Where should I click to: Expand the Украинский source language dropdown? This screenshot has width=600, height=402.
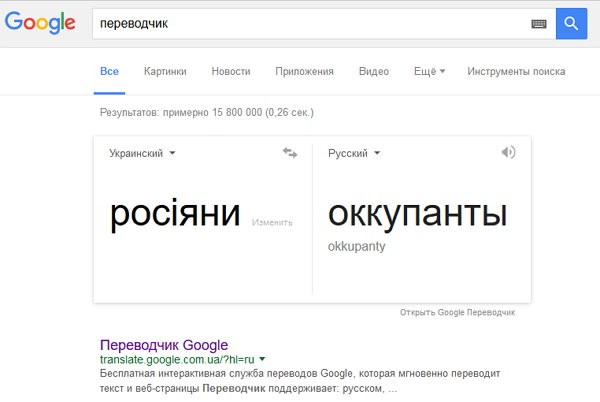142,153
